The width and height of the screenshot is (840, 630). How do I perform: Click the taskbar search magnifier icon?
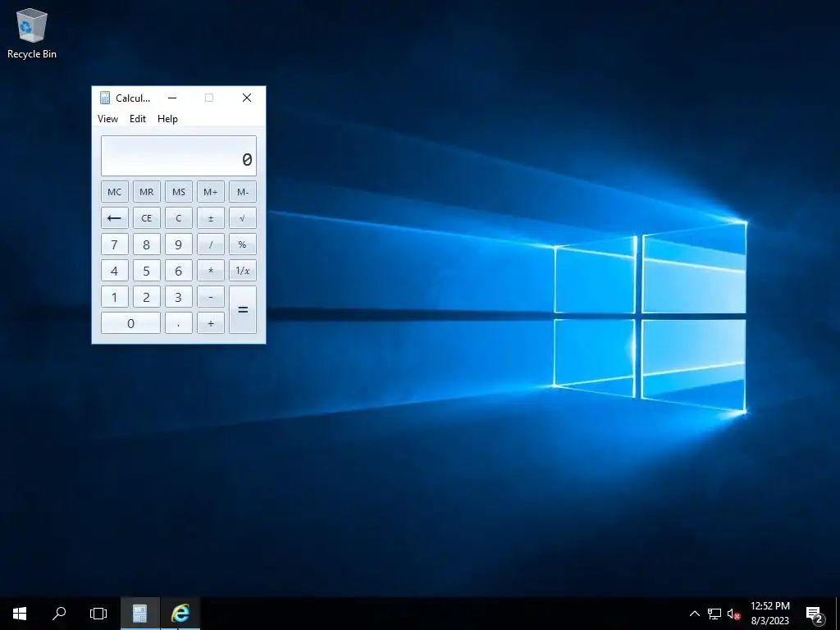[x=59, y=614]
